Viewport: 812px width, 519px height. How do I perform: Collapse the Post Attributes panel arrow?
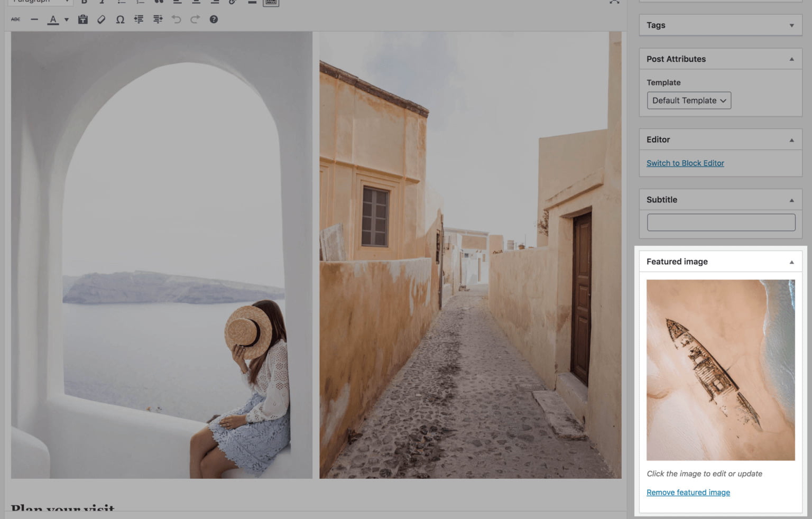[791, 59]
